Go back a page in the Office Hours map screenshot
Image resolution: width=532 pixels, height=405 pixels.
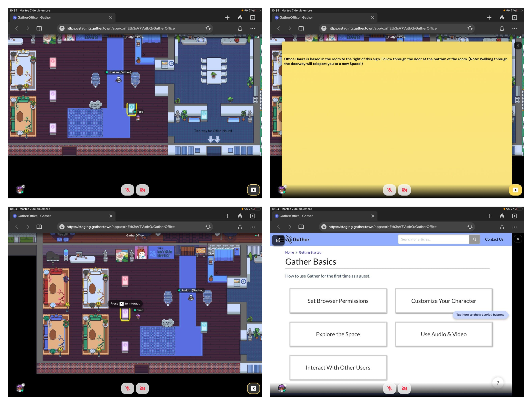[16, 28]
